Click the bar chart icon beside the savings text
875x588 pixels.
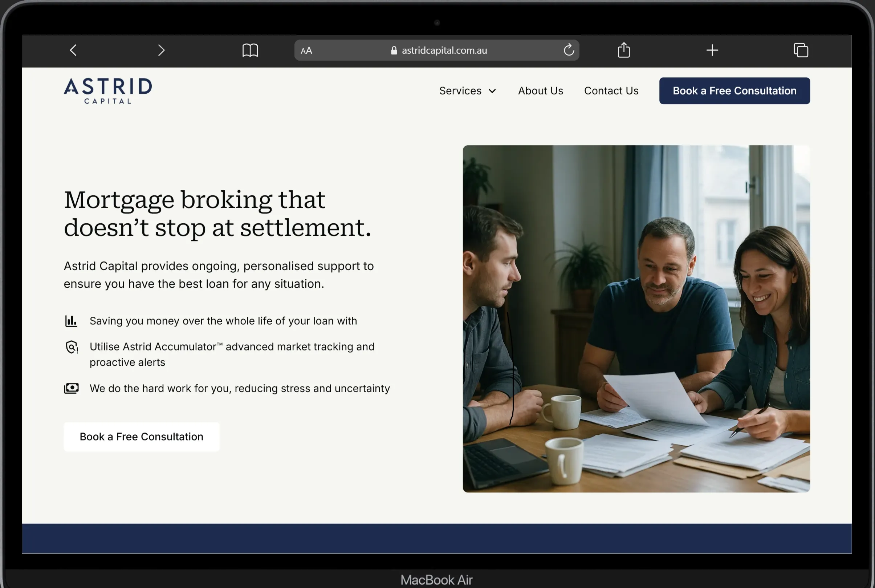pos(71,321)
